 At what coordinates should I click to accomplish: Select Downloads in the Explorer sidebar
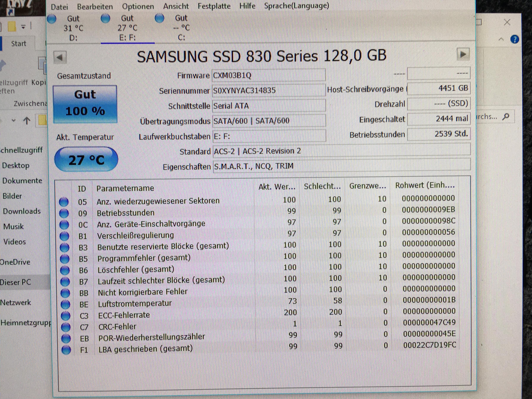click(x=22, y=211)
